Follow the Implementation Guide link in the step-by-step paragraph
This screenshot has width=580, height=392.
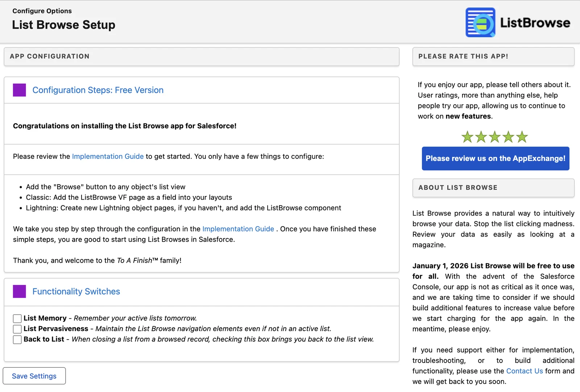point(238,229)
